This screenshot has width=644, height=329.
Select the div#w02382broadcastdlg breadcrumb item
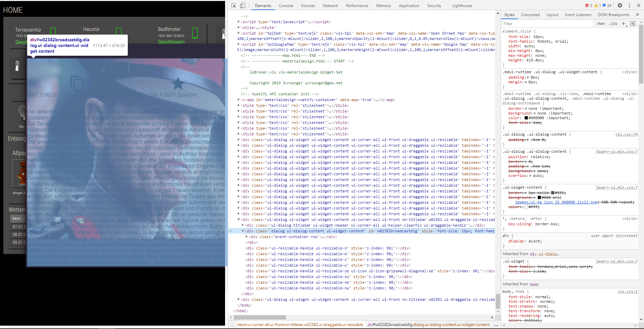(428, 325)
